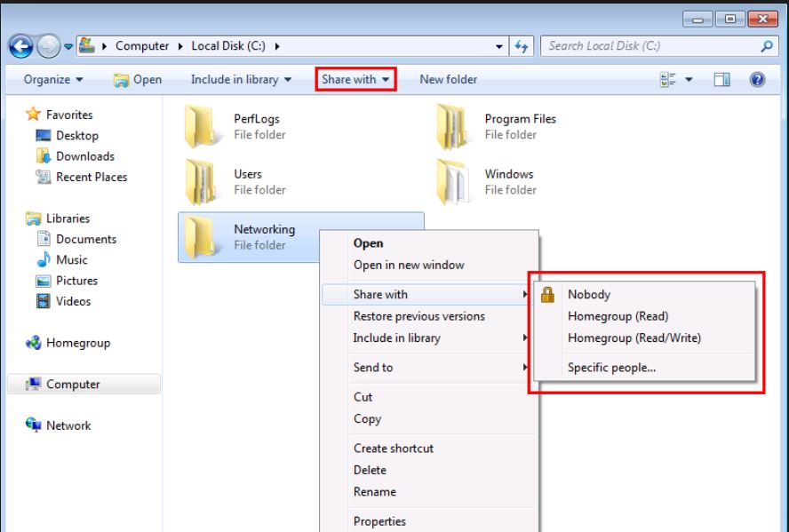Open the Organize menu
789x532 pixels.
(52, 79)
